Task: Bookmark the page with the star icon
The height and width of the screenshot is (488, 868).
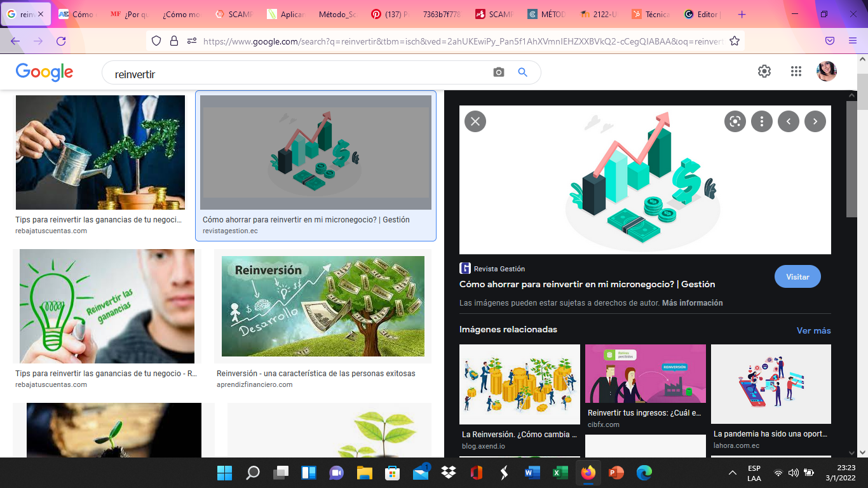Action: point(734,40)
